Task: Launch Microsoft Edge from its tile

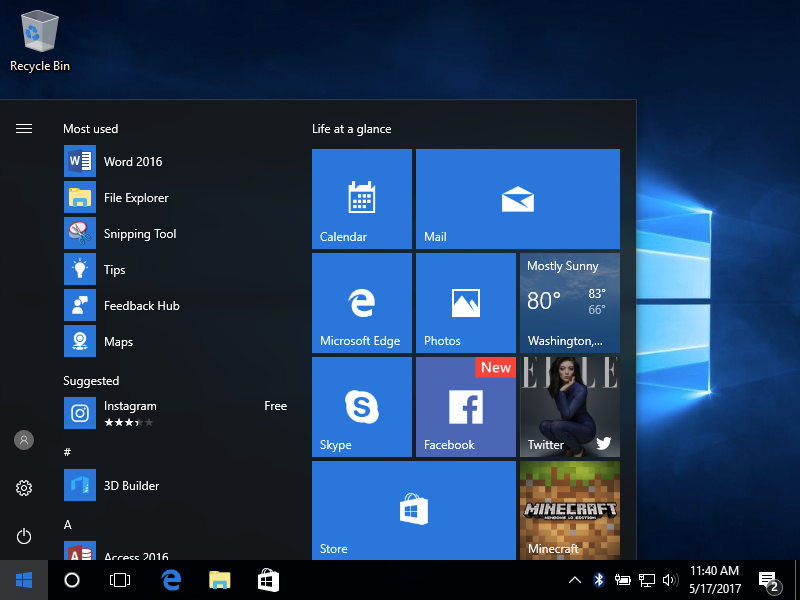Action: pos(362,302)
